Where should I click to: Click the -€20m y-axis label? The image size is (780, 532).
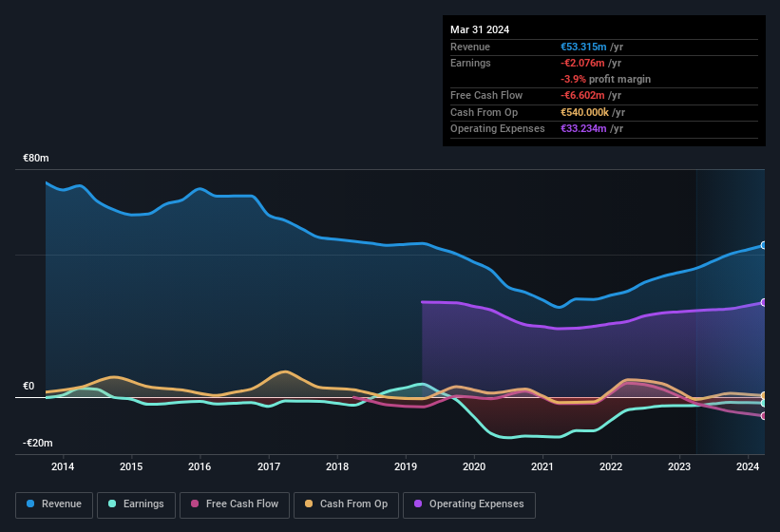point(38,443)
